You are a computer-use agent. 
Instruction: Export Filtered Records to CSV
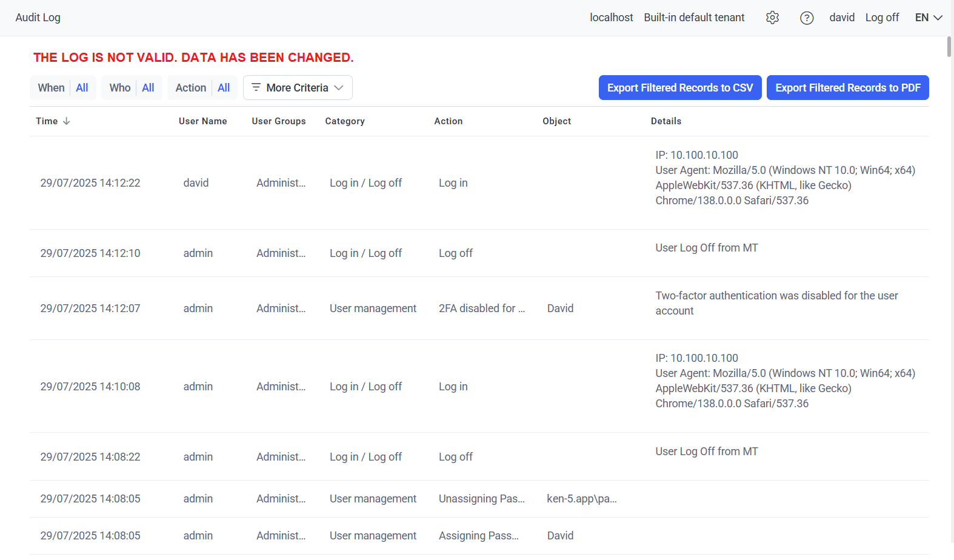coord(680,88)
